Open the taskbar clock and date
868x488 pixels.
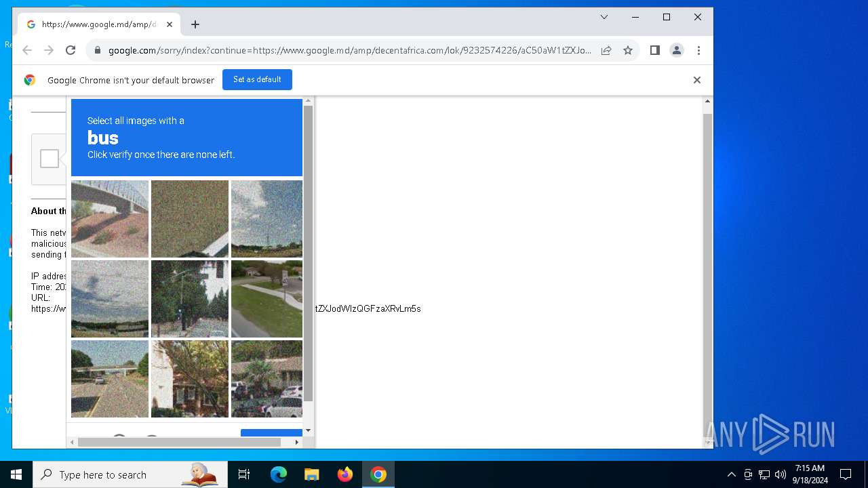pyautogui.click(x=810, y=474)
